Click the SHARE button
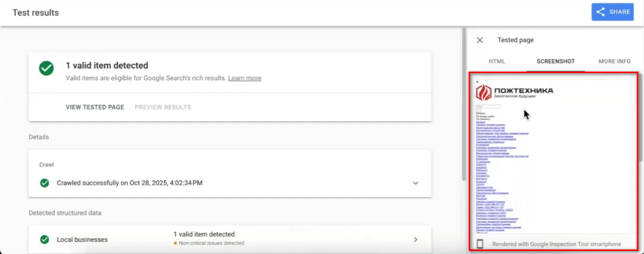Screen dimensions: 644x254 (612, 12)
